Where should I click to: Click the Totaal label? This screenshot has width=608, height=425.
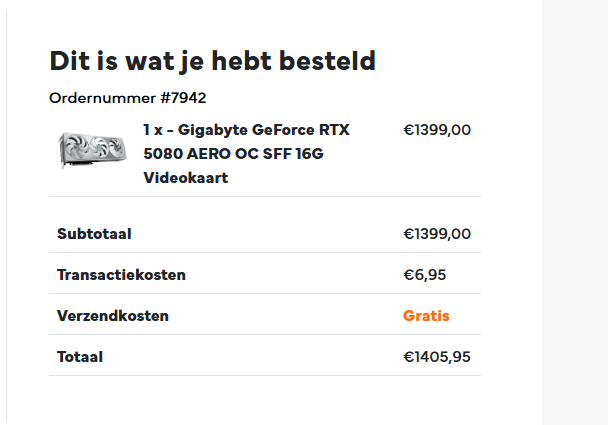(80, 357)
